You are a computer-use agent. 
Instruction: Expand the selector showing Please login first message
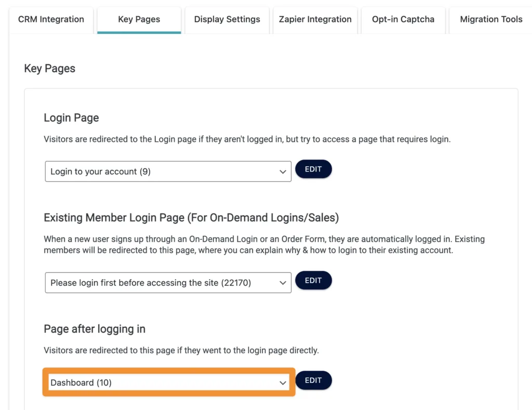[x=167, y=283]
